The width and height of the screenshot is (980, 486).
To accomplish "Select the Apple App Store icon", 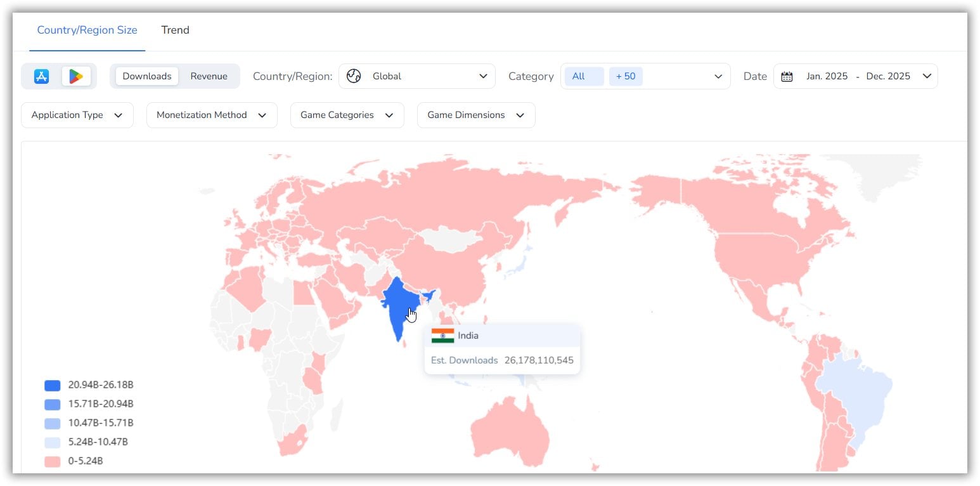I will (42, 76).
